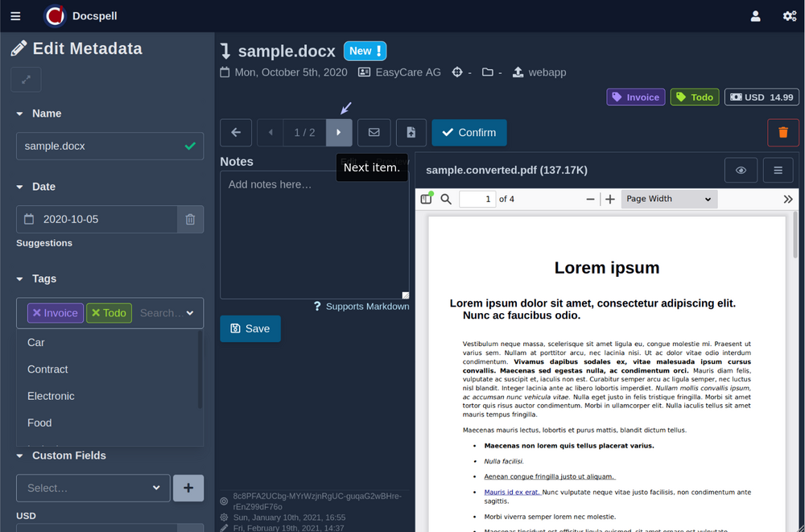This screenshot has height=532, width=805.
Task: Open the Page Width zoom dropdown
Action: pyautogui.click(x=668, y=199)
